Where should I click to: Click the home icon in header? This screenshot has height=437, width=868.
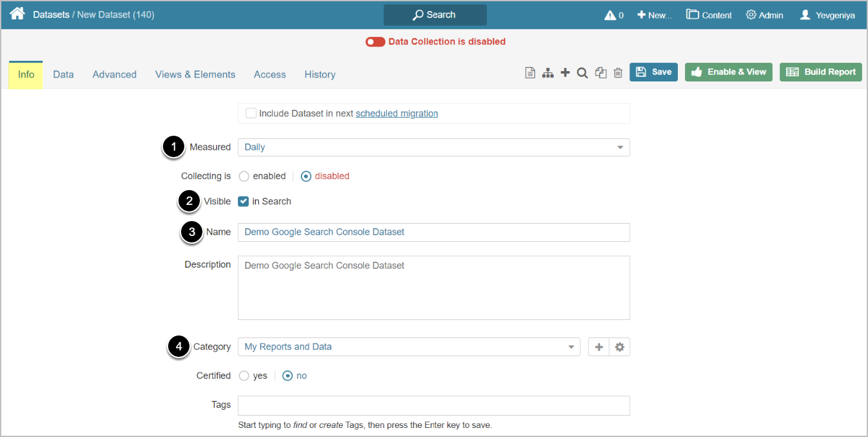click(17, 14)
